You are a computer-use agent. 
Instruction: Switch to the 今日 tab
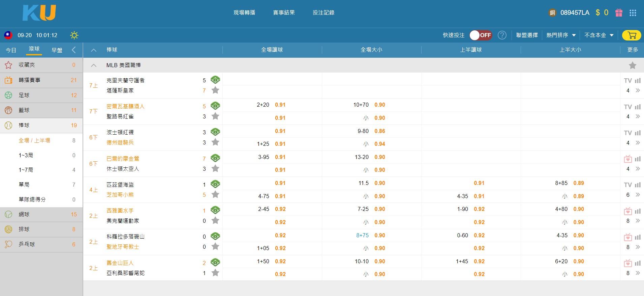coord(11,50)
